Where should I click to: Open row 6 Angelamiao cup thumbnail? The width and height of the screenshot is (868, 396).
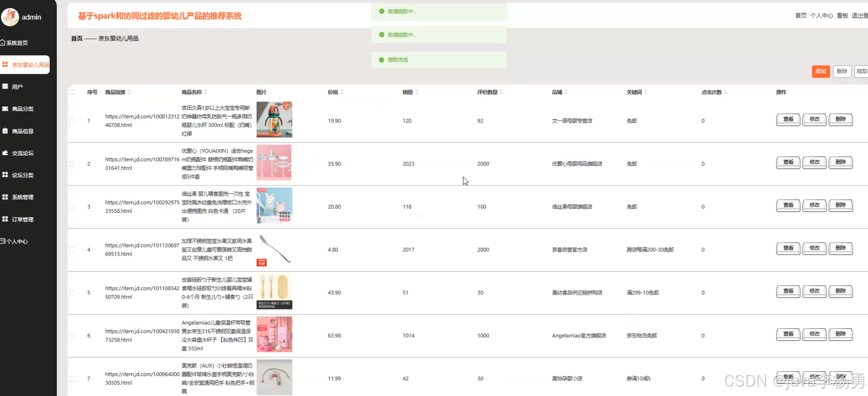(274, 334)
